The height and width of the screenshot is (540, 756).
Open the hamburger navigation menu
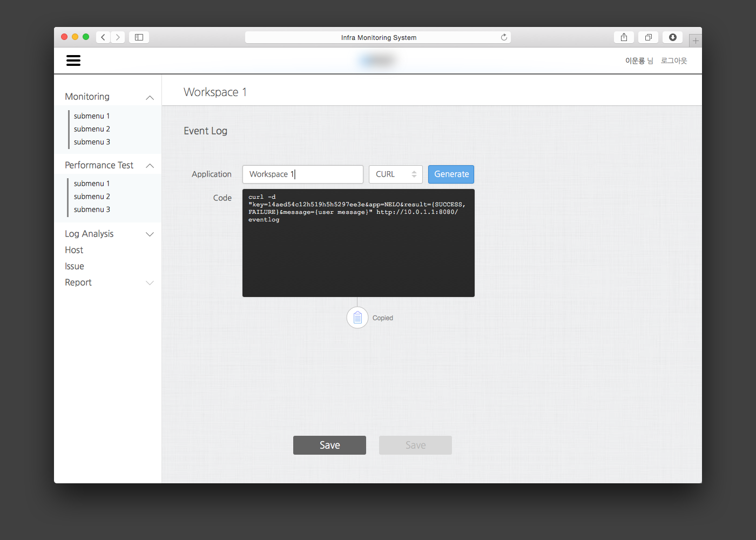point(73,60)
